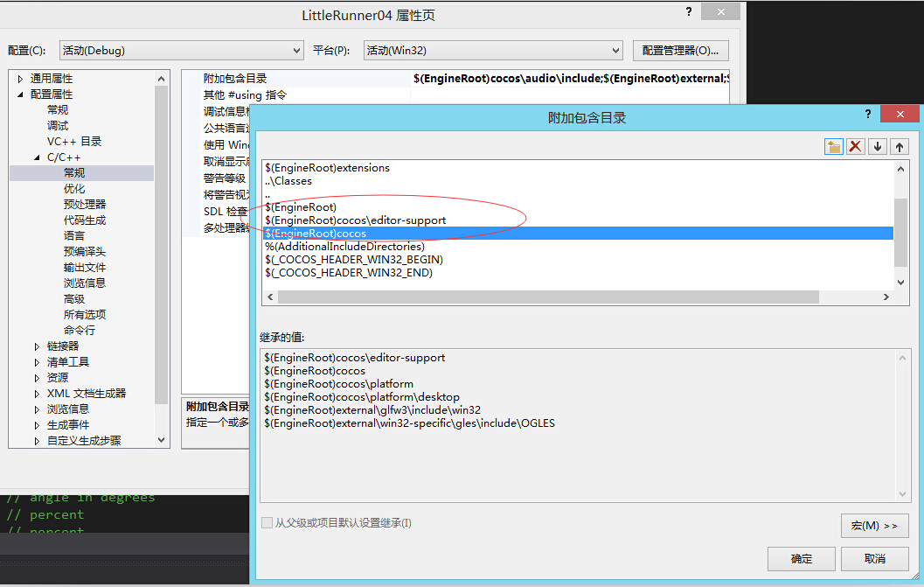Select the 高级 tree item
The width and height of the screenshot is (924, 587).
pyautogui.click(x=74, y=299)
